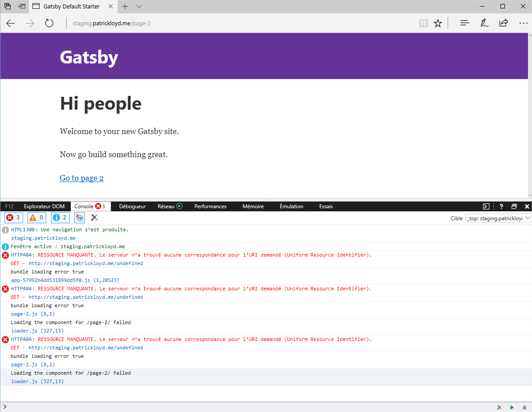Click the Gatsby site title link
The height and width of the screenshot is (412, 532).
click(89, 57)
